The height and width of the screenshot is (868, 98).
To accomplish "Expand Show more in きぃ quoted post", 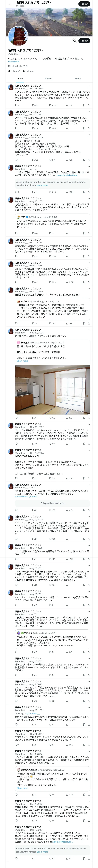I will pos(22,788).
